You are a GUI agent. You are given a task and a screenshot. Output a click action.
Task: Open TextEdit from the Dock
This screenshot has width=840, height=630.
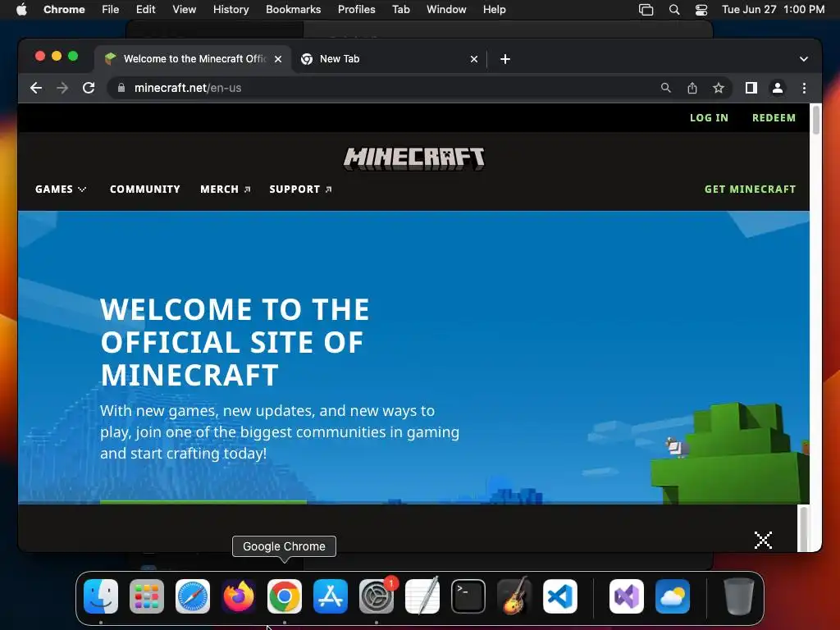coord(422,596)
